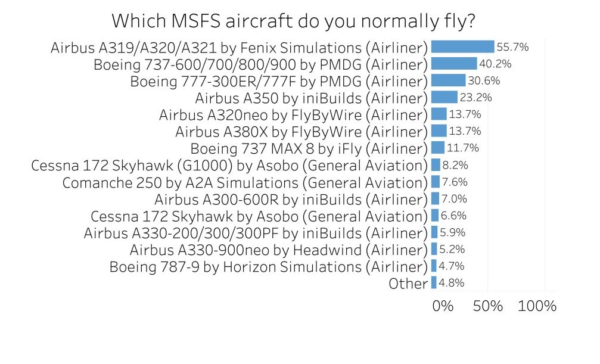Select the Airbus A320neo FlyByWire bar

click(439, 114)
